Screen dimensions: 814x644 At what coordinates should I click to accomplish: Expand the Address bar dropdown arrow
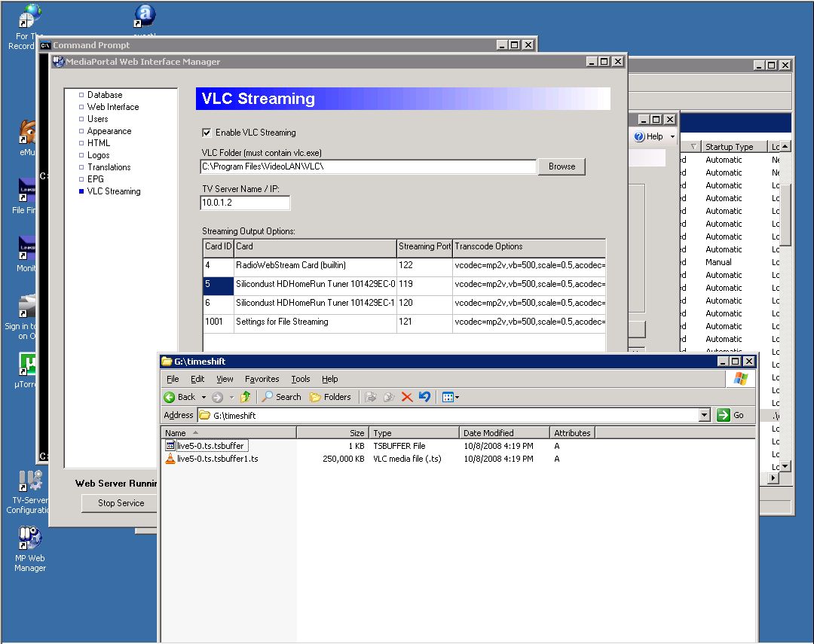coord(705,415)
